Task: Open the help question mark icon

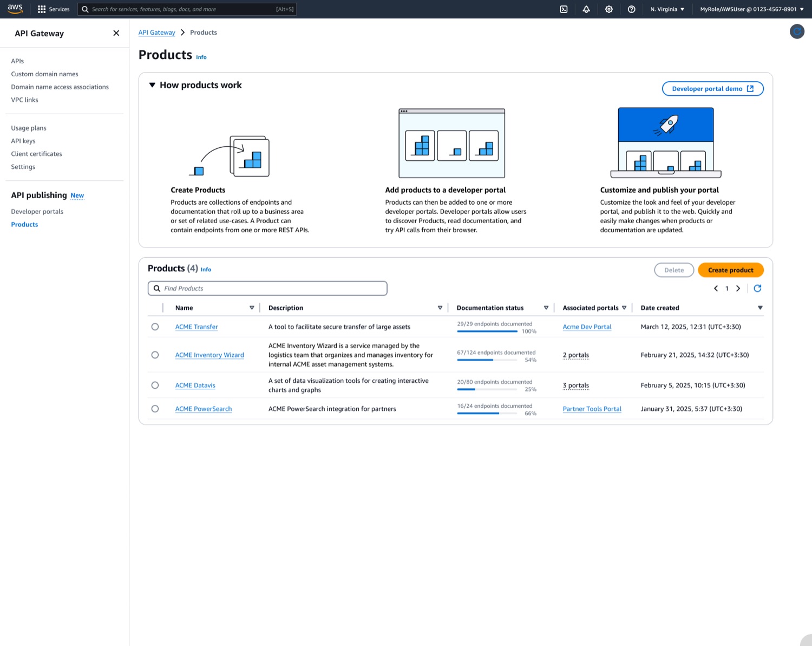Action: point(631,9)
